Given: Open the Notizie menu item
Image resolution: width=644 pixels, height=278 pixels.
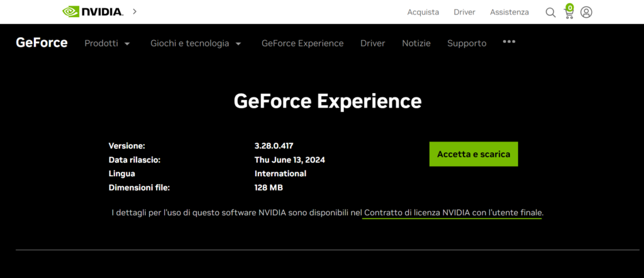Looking at the screenshot, I should click(x=416, y=43).
